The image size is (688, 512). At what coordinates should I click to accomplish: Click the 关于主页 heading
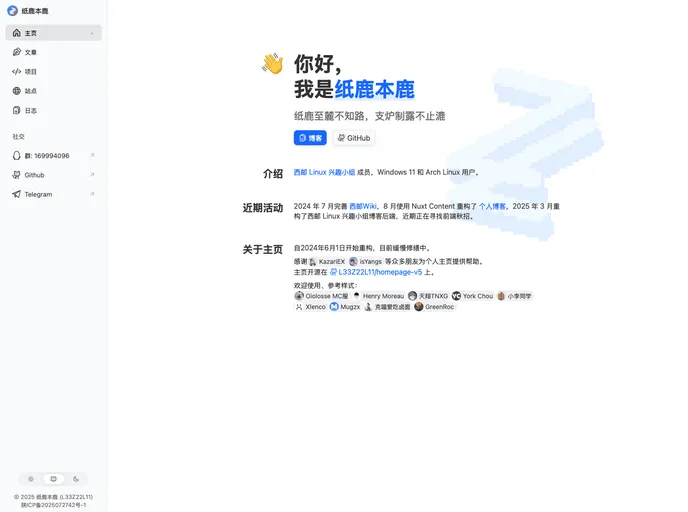(x=263, y=250)
